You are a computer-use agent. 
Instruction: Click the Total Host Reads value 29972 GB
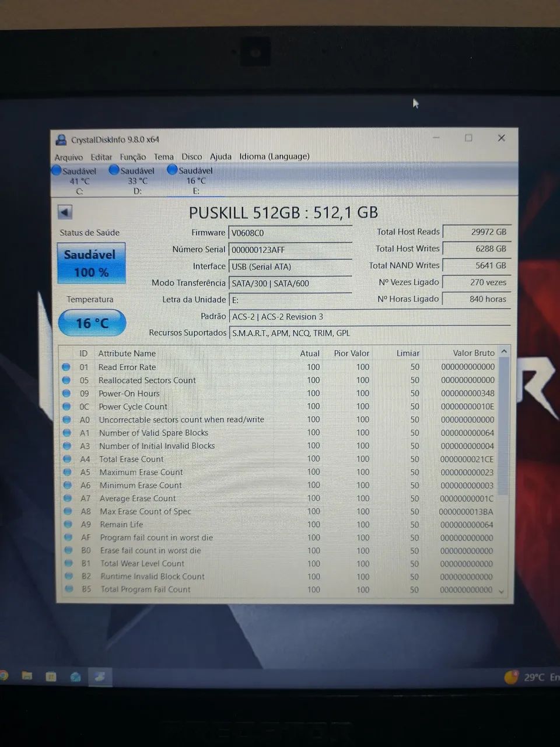[477, 232]
